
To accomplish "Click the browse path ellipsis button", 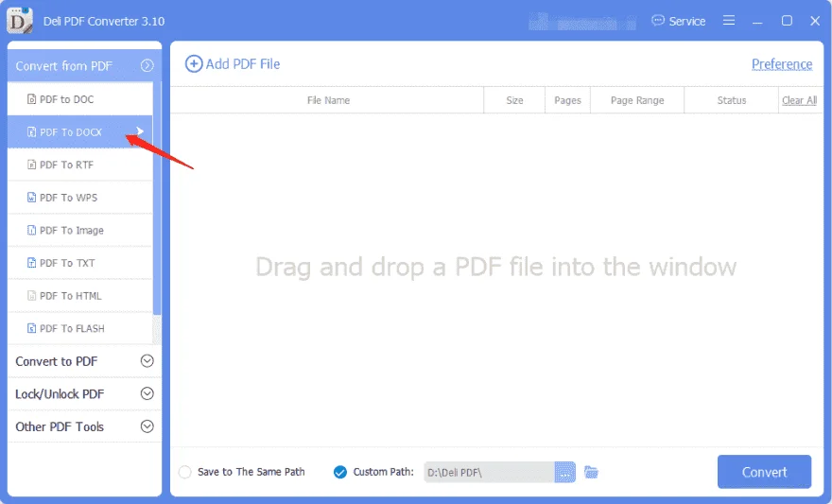I will pos(564,472).
